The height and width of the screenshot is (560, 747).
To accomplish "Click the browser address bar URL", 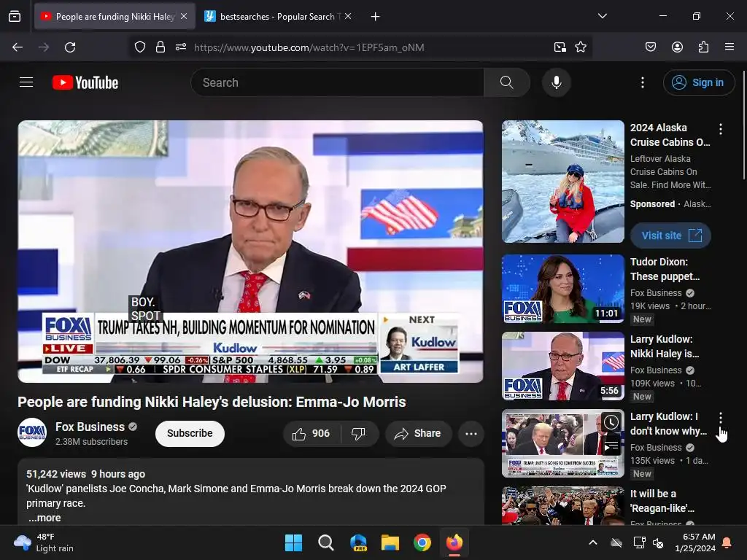I will [x=309, y=47].
